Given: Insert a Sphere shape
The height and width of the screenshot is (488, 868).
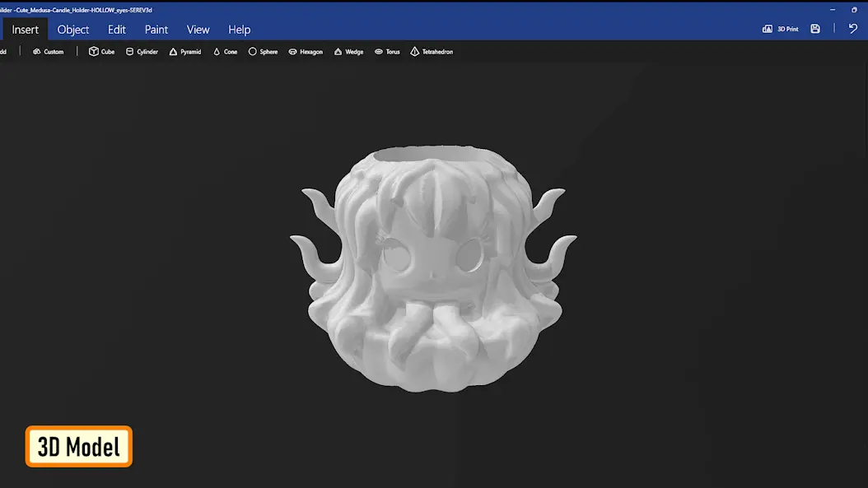Looking at the screenshot, I should [263, 52].
